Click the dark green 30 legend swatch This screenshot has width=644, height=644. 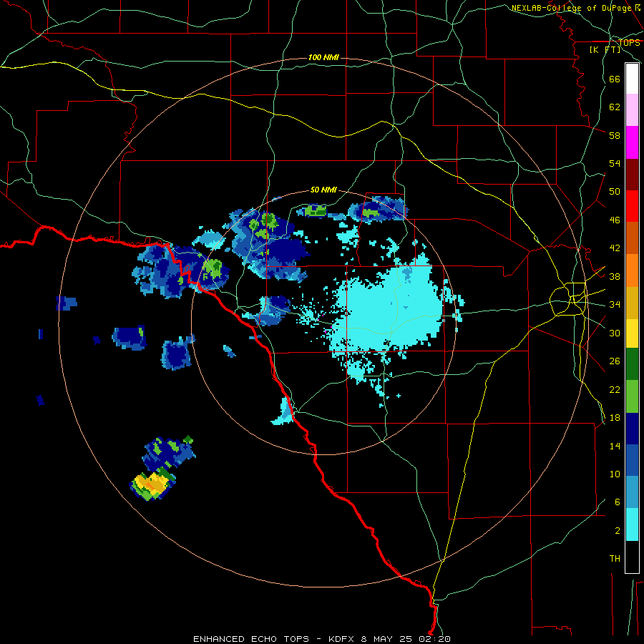tap(632, 364)
